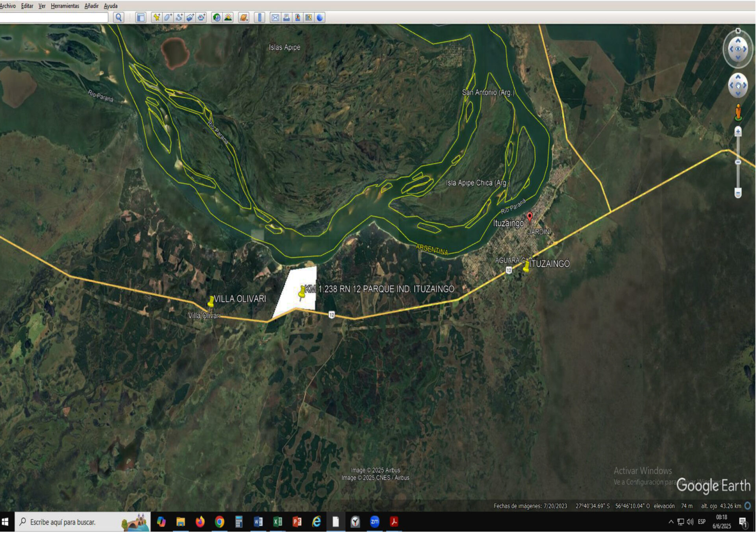Open Internet Explorer from taskbar
The width and height of the screenshot is (756, 533).
click(x=316, y=522)
